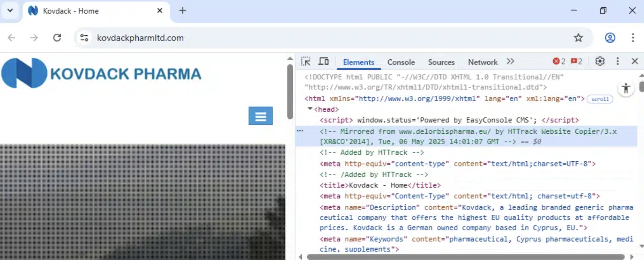Open the error count indicator
This screenshot has width=644, height=260.
point(559,62)
